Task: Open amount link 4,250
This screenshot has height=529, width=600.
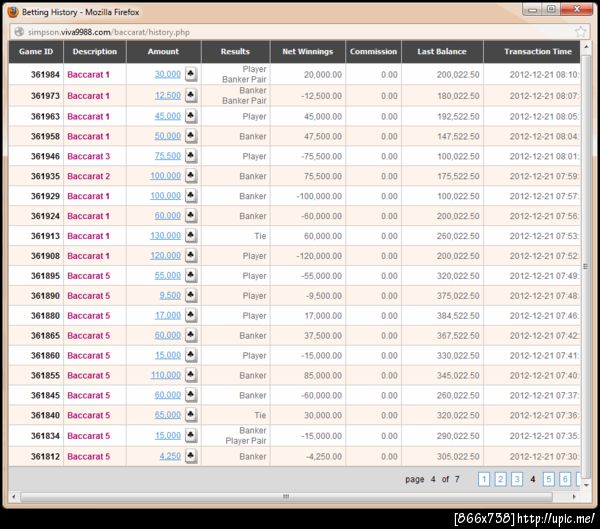Action: [170, 456]
